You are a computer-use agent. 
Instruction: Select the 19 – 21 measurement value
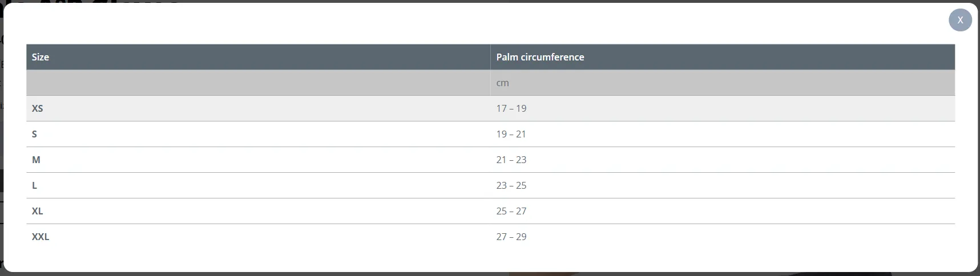click(x=511, y=134)
